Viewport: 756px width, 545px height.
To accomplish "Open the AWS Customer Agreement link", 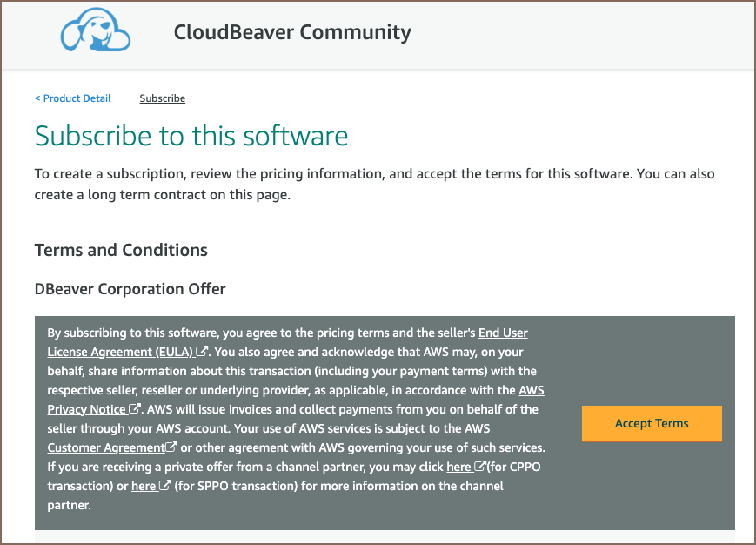I will (106, 447).
